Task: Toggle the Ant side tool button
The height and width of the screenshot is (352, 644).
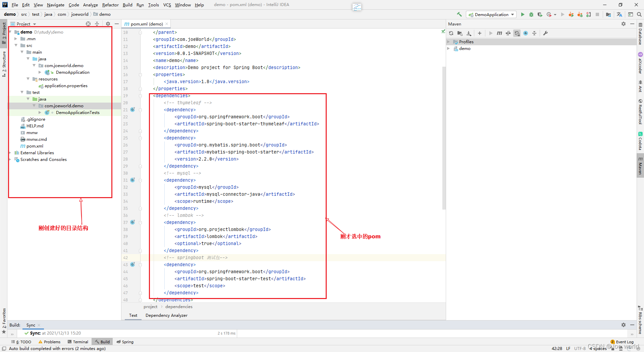Action: point(640,86)
